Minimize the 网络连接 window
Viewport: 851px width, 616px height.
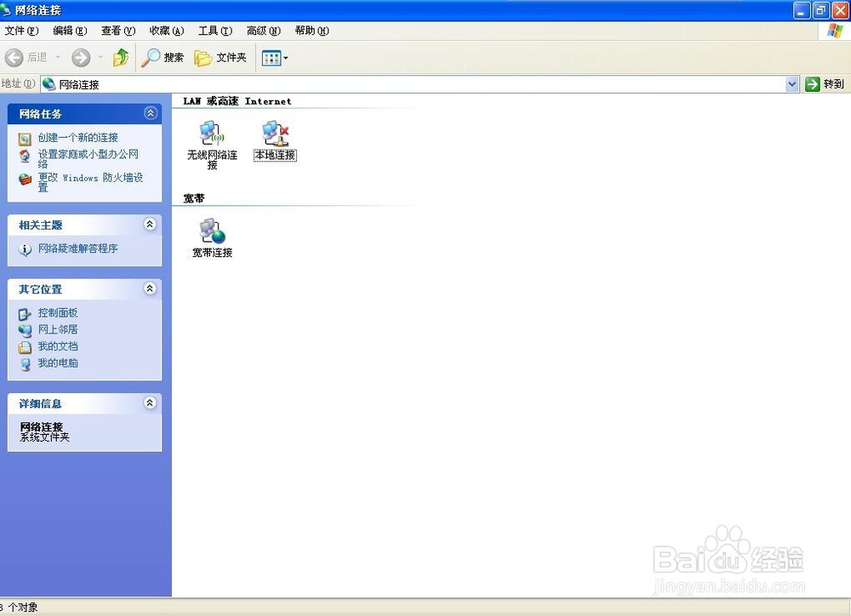pyautogui.click(x=802, y=10)
